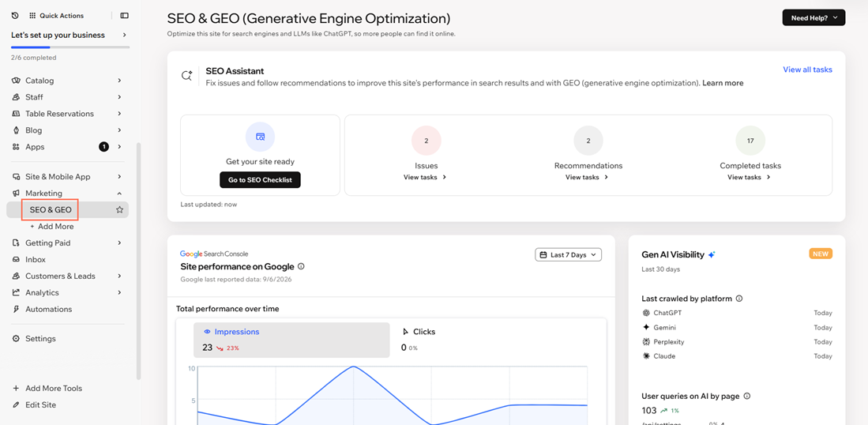Click the Perplexity row in Last crawled
The image size is (868, 425).
coord(737,342)
